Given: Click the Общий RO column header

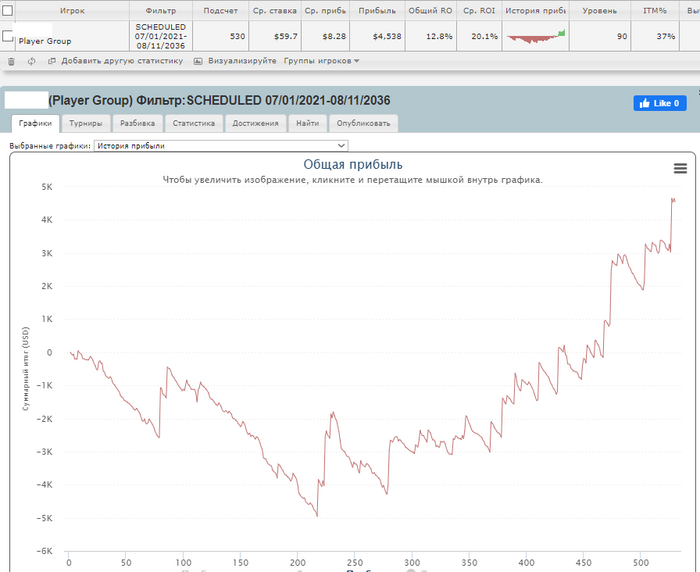Looking at the screenshot, I should pos(430,10).
